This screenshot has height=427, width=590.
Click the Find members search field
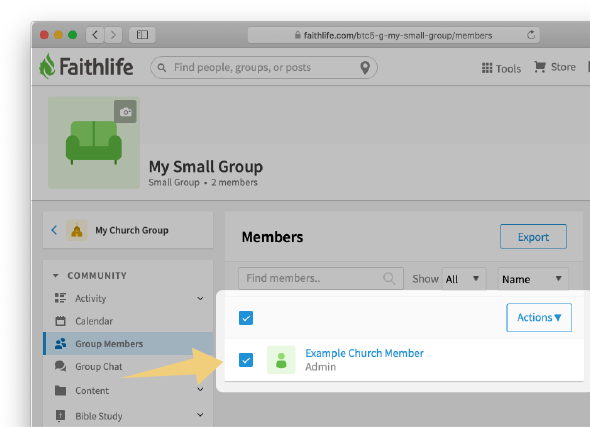click(x=321, y=278)
